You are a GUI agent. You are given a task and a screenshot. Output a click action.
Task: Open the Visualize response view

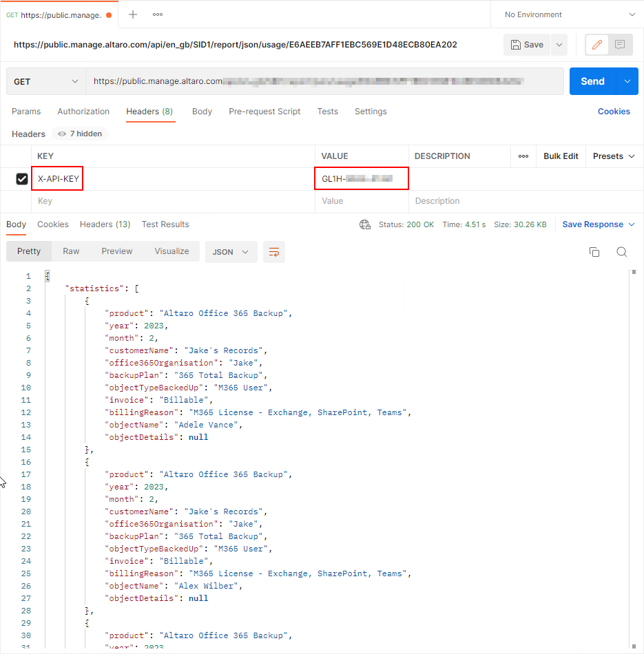[172, 251]
